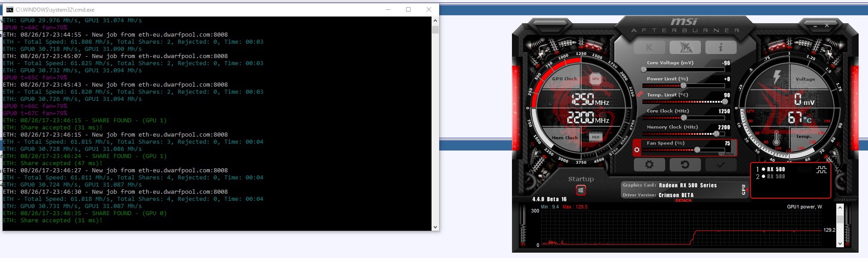Image resolution: width=868 pixels, height=258 pixels.
Task: Click Core Clock slider handle
Action: (x=683, y=118)
